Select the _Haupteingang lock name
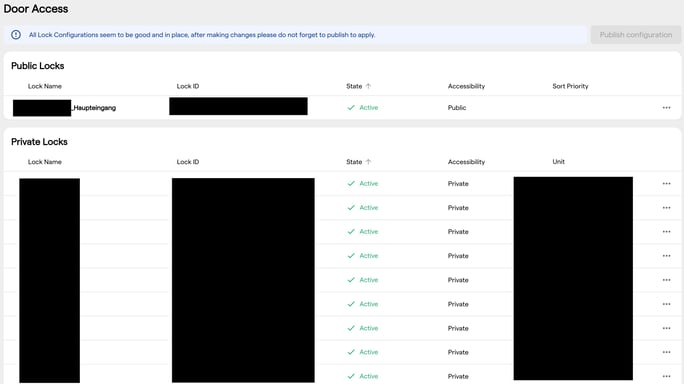This screenshot has width=684, height=384. tap(94, 108)
